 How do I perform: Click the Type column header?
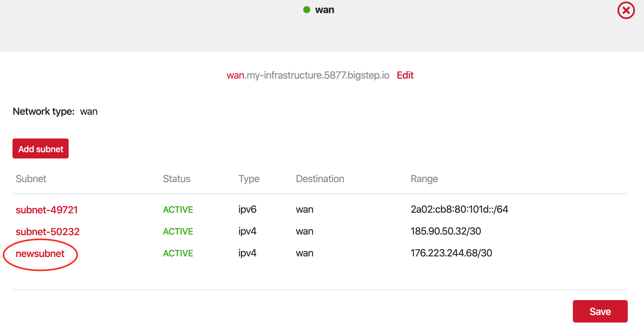coord(249,179)
